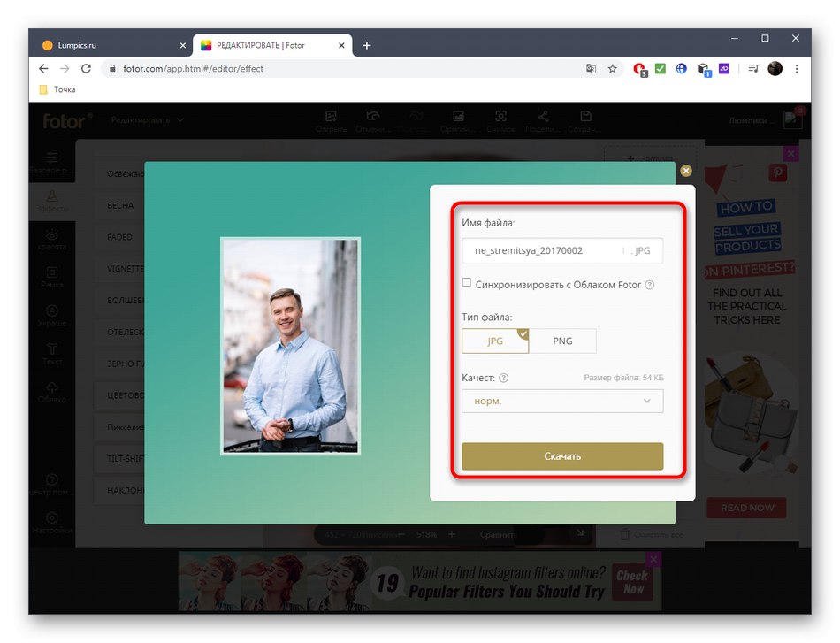
Task: Click the Сохранить save toolbar icon
Action: point(585,121)
